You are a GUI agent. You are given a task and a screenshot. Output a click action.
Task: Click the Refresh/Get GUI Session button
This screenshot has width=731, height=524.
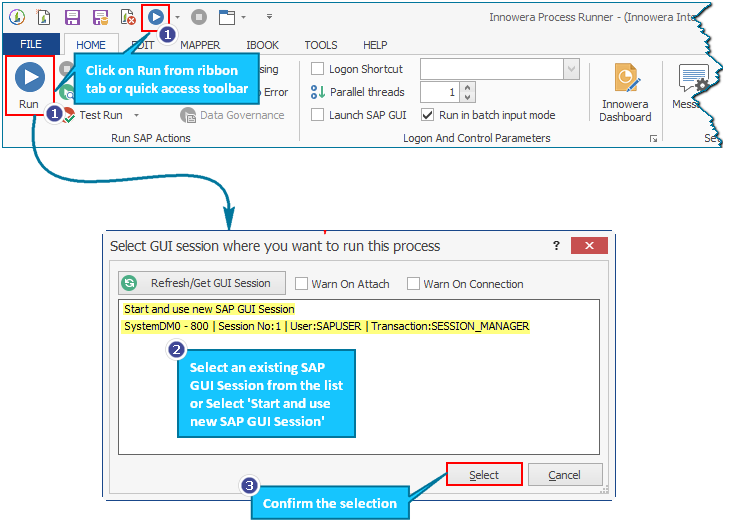pyautogui.click(x=202, y=283)
